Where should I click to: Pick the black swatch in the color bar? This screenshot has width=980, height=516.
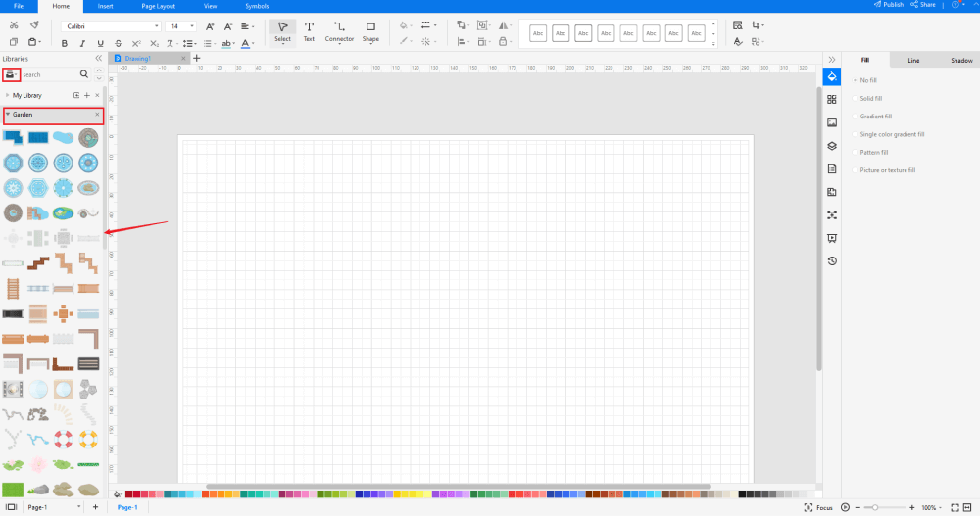pos(742,494)
